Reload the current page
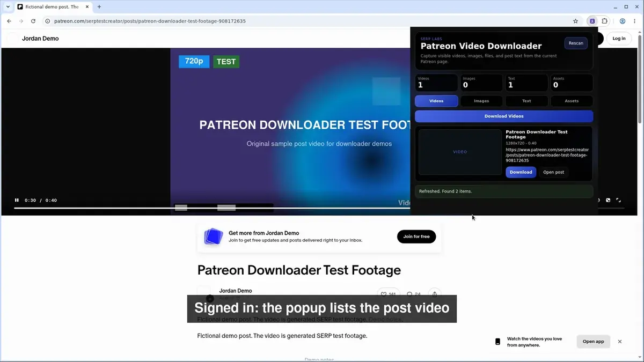644x362 pixels. click(x=33, y=21)
